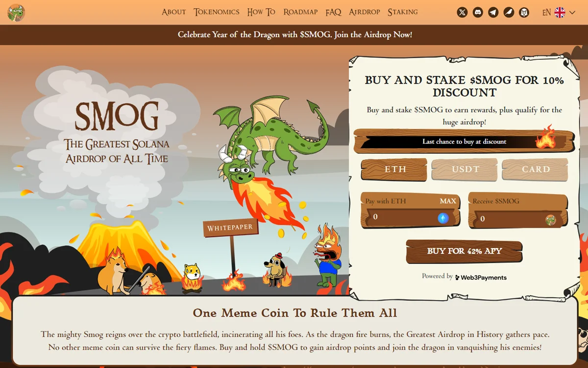Click the UK flag language selector
588x368 pixels.
tap(560, 12)
